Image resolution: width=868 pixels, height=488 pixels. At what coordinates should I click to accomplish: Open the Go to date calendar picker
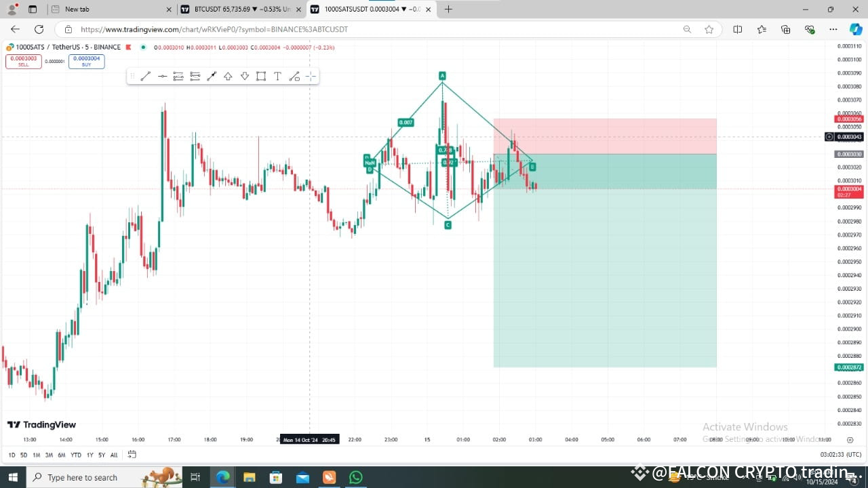(132, 455)
